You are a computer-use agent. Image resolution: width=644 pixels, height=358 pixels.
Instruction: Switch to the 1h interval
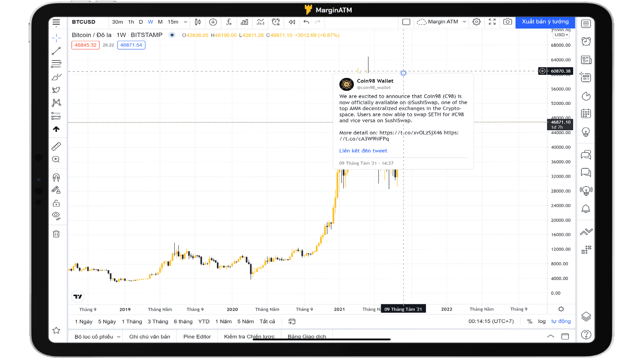[x=131, y=22]
